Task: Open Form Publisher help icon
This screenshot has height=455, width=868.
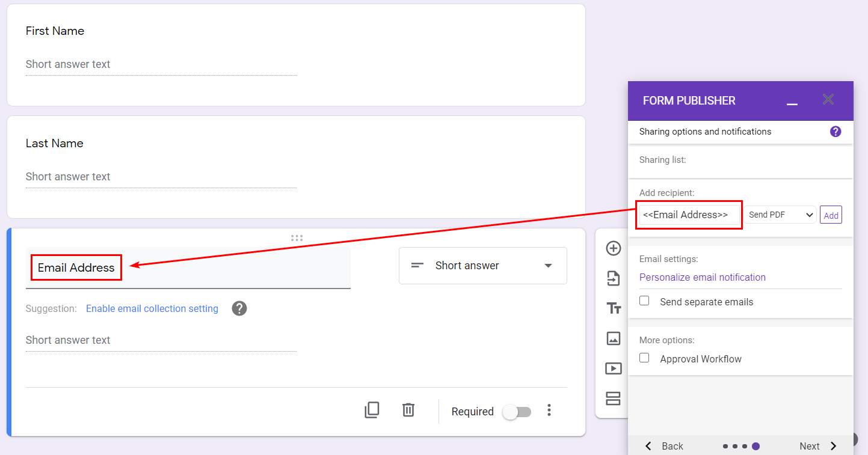Action: click(x=836, y=132)
